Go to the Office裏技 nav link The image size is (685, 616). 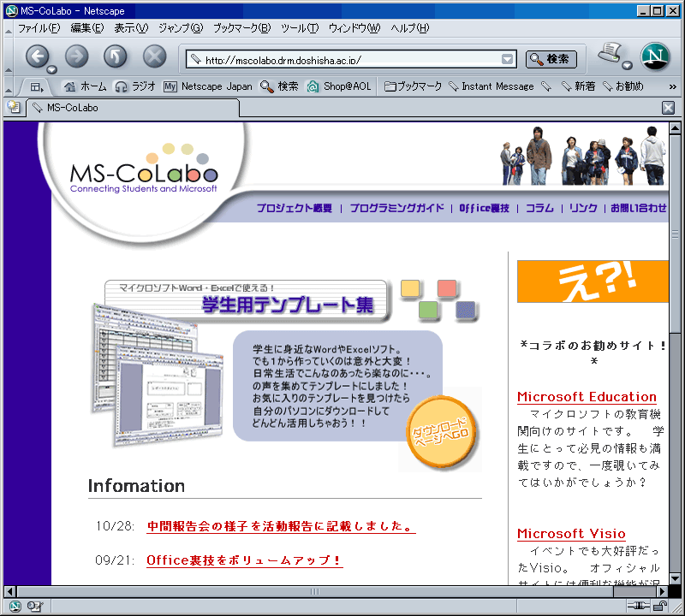(484, 208)
